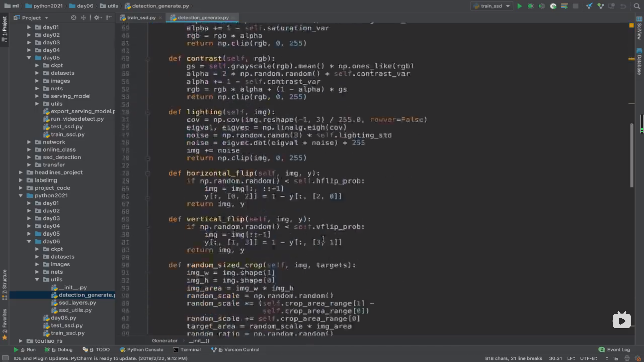Expand the ssd_detection folder
Image resolution: width=644 pixels, height=362 pixels.
(29, 157)
